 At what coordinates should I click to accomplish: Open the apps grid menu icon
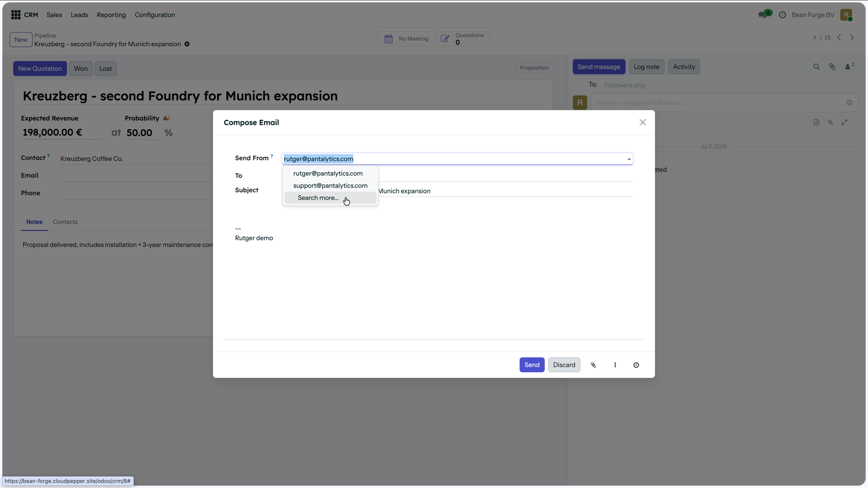[x=16, y=15]
